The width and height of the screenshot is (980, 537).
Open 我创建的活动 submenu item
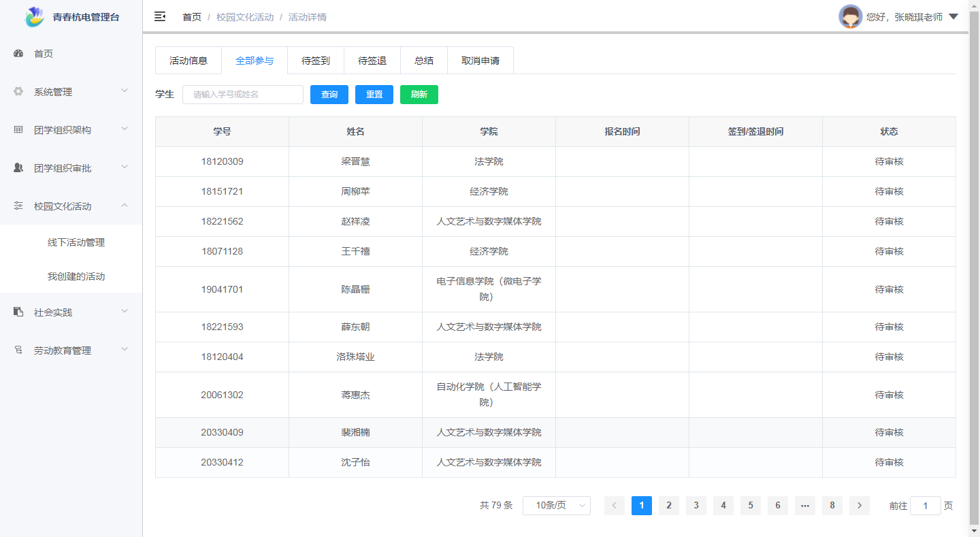tap(76, 276)
